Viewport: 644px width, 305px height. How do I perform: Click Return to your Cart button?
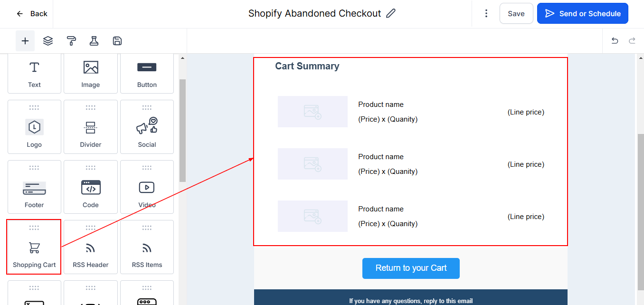411,268
